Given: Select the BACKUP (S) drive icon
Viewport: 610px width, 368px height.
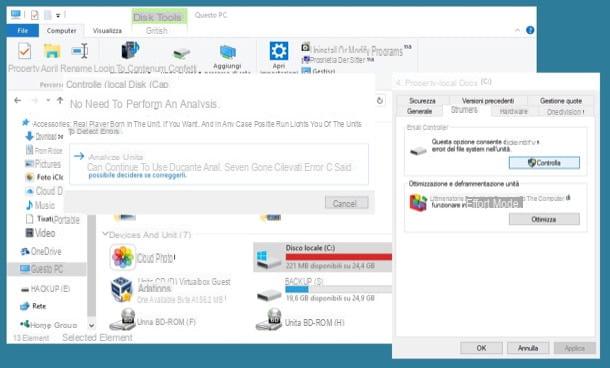Looking at the screenshot, I should coord(269,294).
